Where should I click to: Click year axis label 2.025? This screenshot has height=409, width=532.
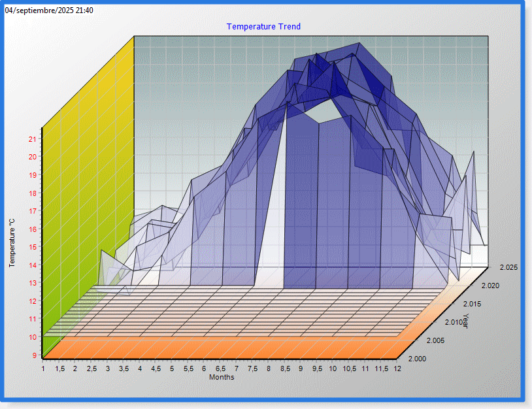click(x=508, y=267)
